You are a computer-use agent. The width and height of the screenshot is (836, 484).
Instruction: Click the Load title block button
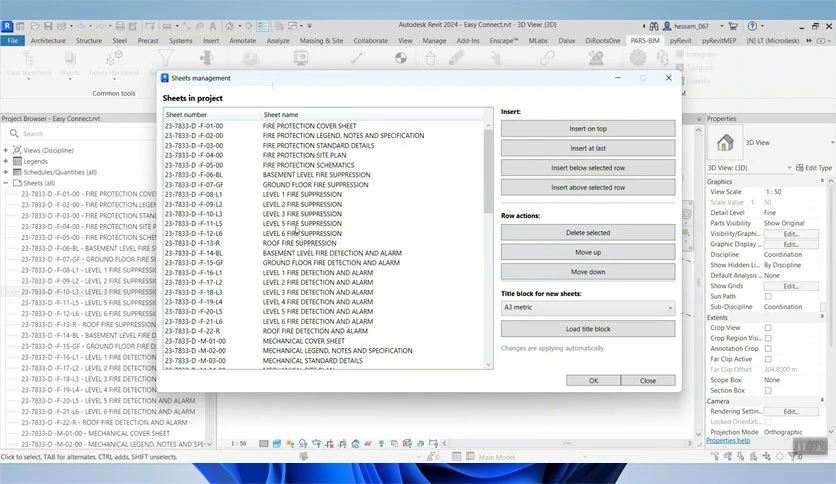[x=588, y=329]
